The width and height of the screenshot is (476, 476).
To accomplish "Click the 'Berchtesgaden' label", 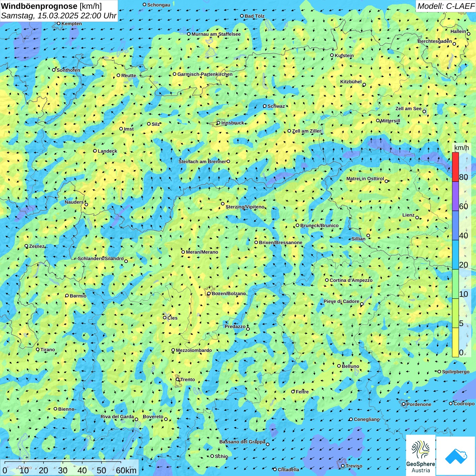I will click(435, 41).
